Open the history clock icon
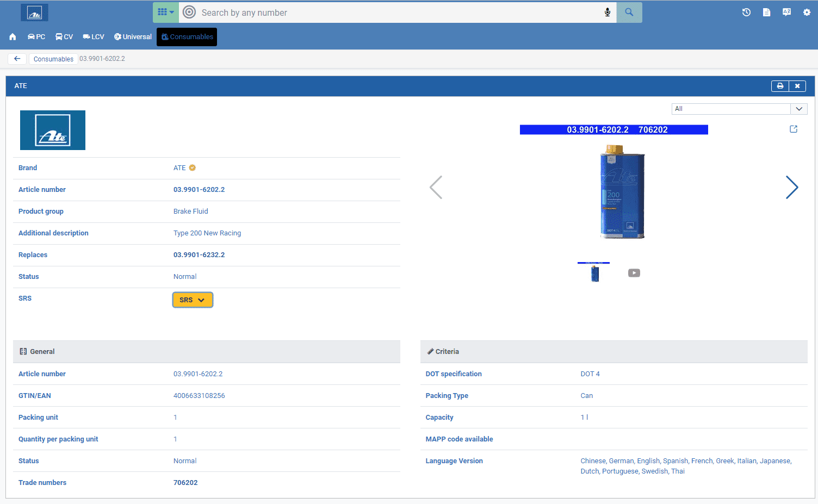The height and width of the screenshot is (504, 818). pyautogui.click(x=746, y=13)
